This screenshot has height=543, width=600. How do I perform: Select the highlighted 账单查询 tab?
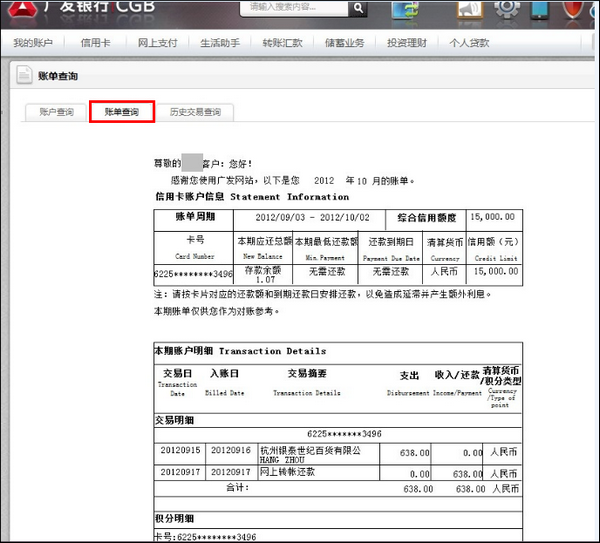tap(121, 112)
